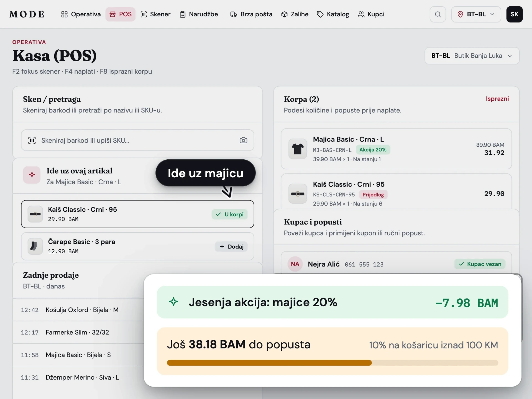This screenshot has width=532, height=399.
Task: Open the BT-BL location dropdown in header
Action: coord(476,14)
